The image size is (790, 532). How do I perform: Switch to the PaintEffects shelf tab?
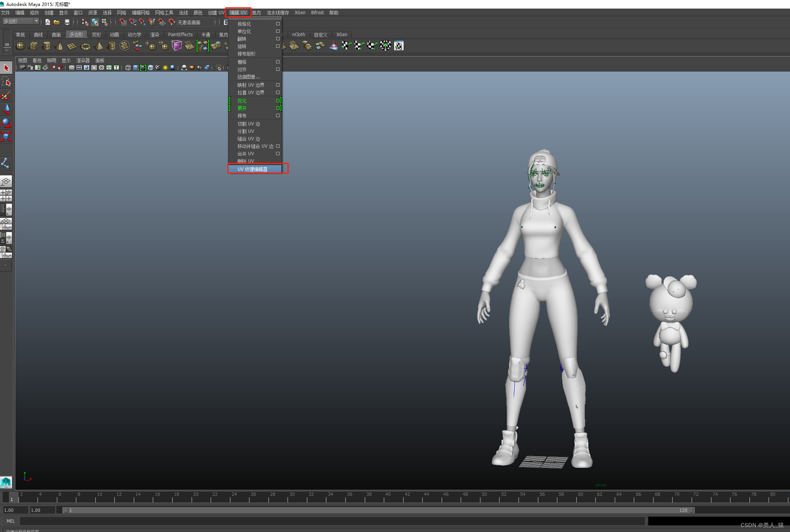click(x=180, y=35)
